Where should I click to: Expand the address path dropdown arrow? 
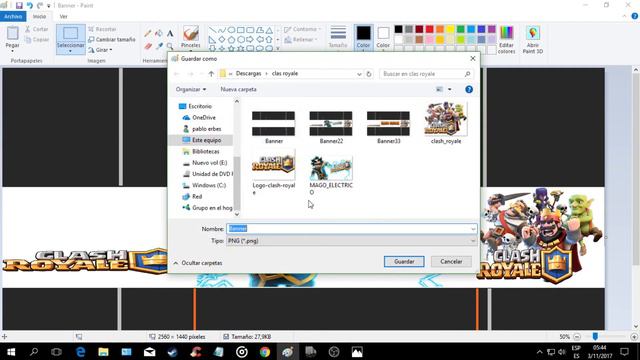coord(359,74)
